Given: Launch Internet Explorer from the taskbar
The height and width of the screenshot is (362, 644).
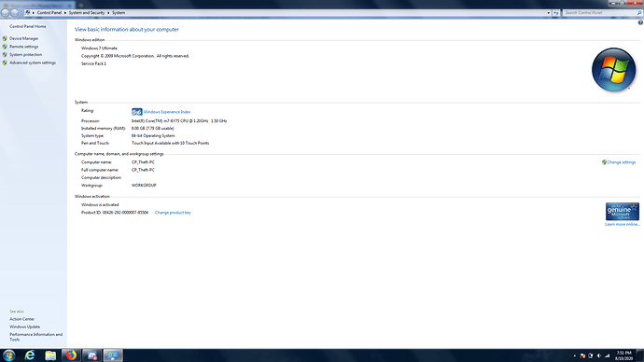Looking at the screenshot, I should [x=30, y=355].
